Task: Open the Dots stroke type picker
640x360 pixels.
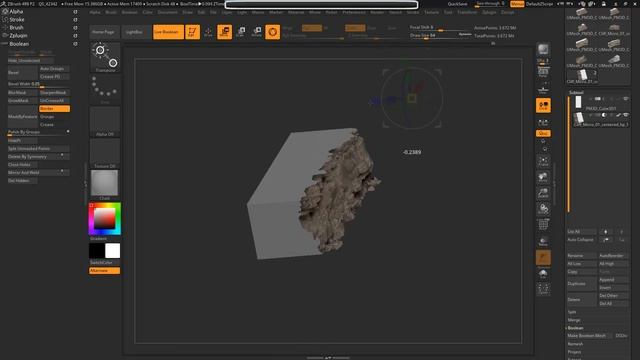Action: click(x=105, y=89)
